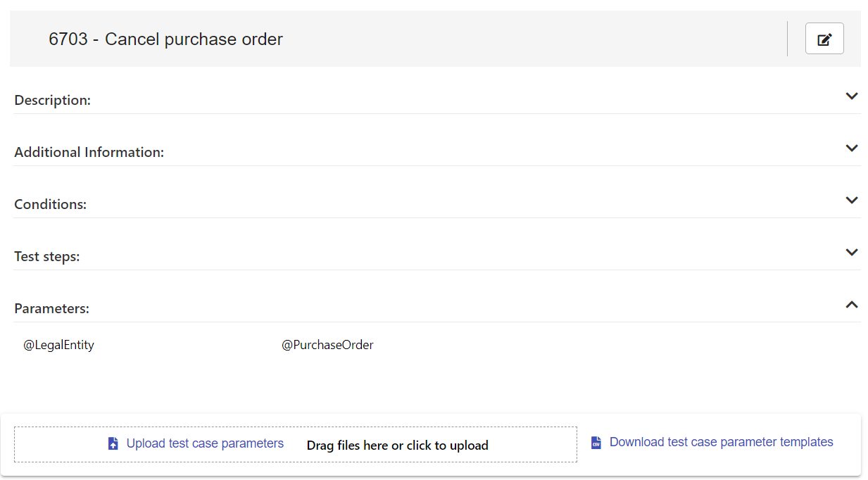Viewport: 868px width, 480px height.
Task: Click the Description section heading
Action: point(53,101)
